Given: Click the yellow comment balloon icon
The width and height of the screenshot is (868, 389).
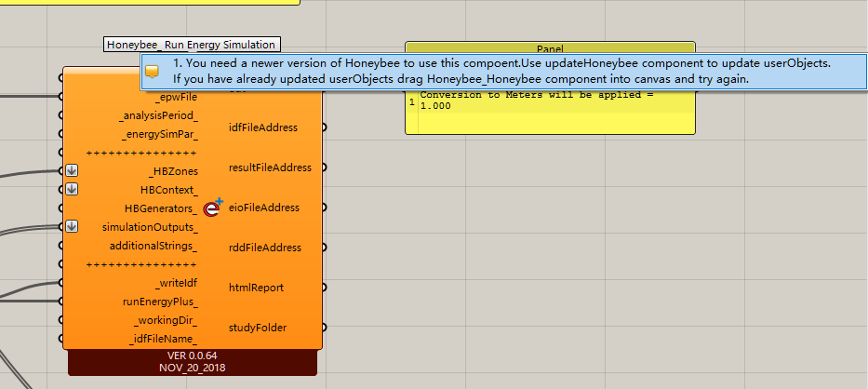Looking at the screenshot, I should coord(152,72).
